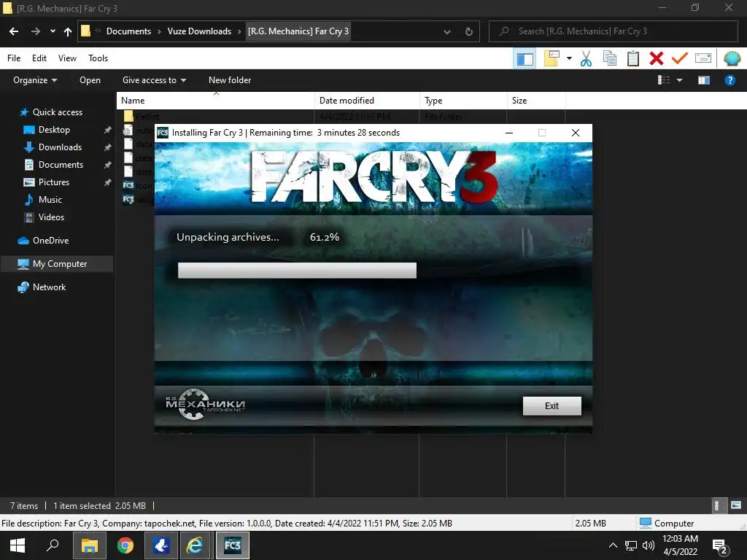Select Documents in the address breadcrumb
The width and height of the screenshot is (747, 560).
click(128, 31)
